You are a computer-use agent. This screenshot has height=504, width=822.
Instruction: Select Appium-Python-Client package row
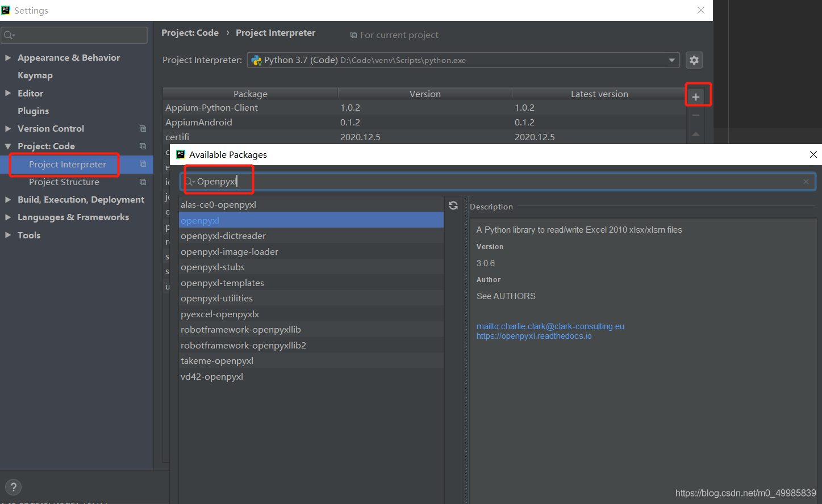tap(424, 108)
